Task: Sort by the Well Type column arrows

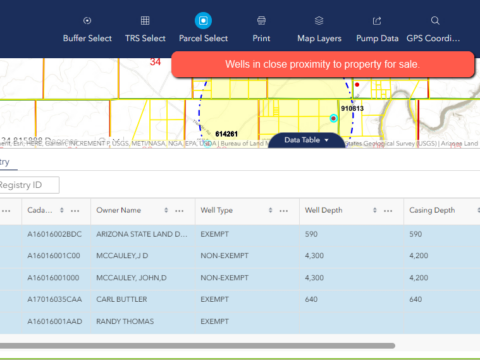Action: (x=270, y=210)
